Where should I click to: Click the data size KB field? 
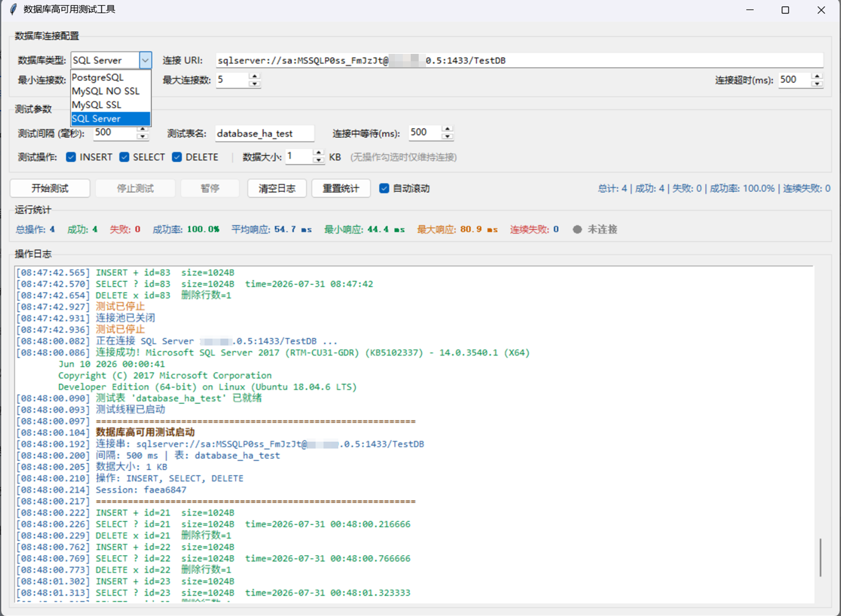[299, 156]
